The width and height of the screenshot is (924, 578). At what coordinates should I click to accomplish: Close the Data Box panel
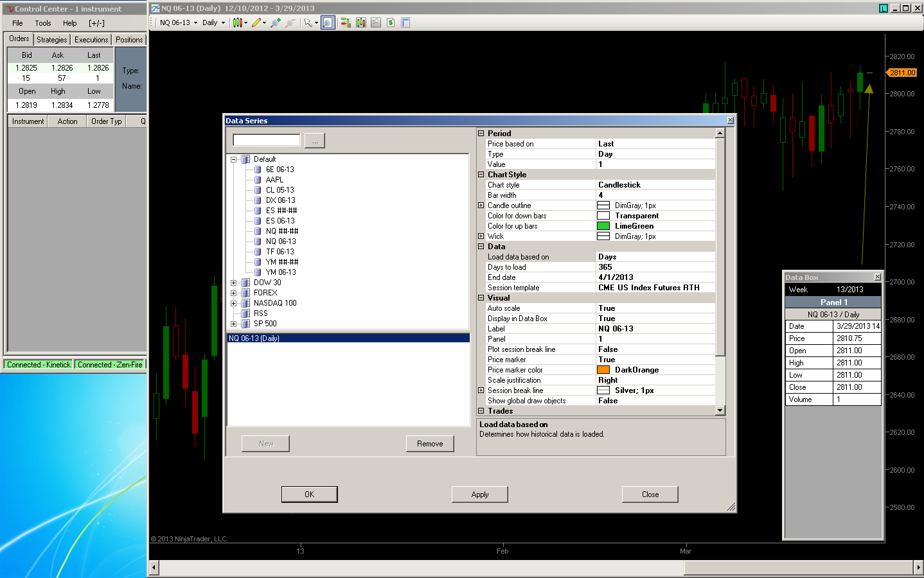click(877, 277)
